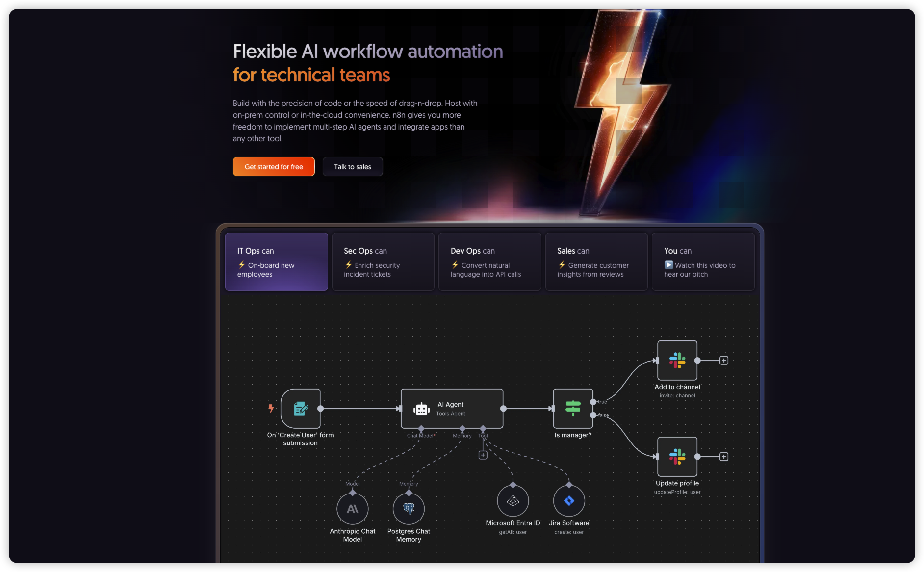Click 'On 'Create User' form submission' label

301,439
